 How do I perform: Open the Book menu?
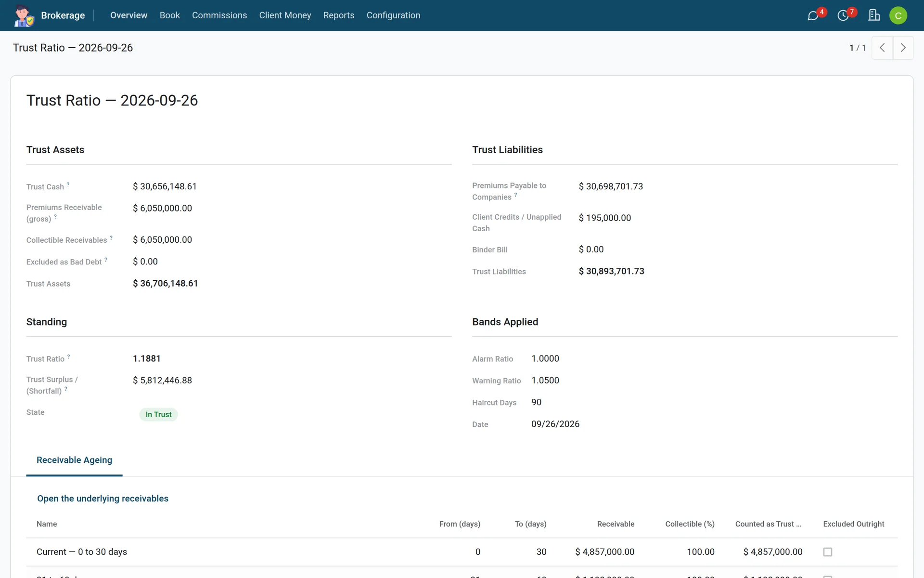(170, 15)
